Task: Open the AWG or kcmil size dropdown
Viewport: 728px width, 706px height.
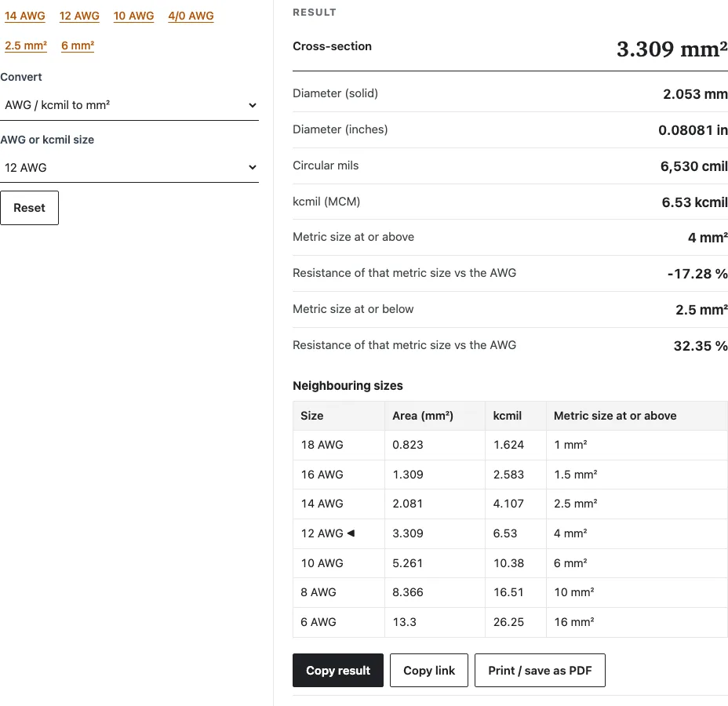Action: point(129,168)
